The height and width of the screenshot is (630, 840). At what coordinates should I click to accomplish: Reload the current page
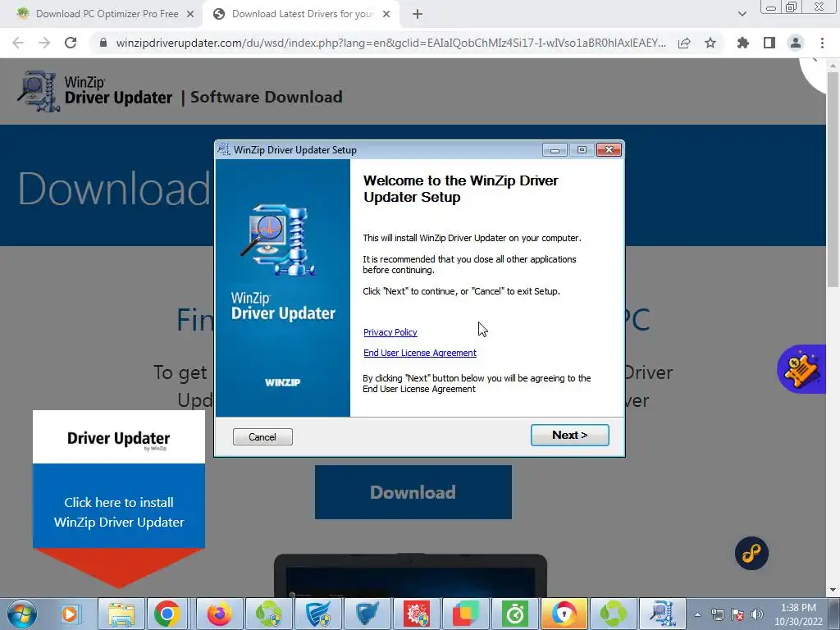(x=71, y=43)
